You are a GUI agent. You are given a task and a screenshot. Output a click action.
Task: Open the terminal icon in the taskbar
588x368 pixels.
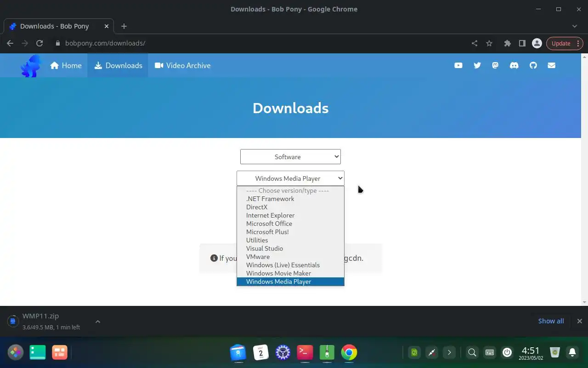[305, 352]
